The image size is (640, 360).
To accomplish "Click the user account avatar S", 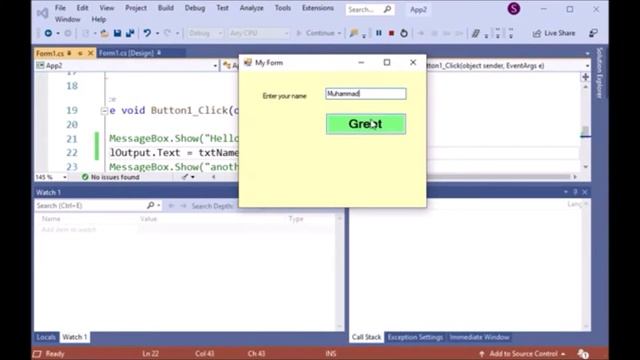I will 513,9.
